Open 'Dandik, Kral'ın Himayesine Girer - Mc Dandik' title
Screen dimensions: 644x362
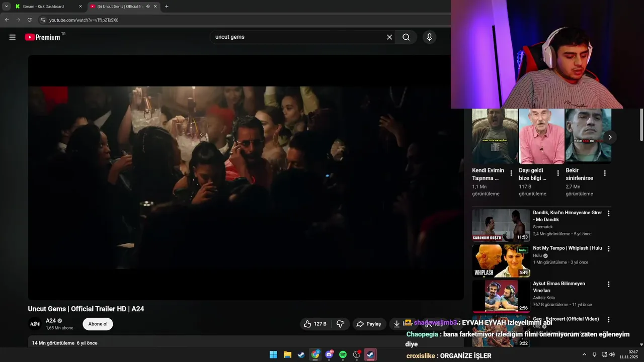tap(568, 216)
